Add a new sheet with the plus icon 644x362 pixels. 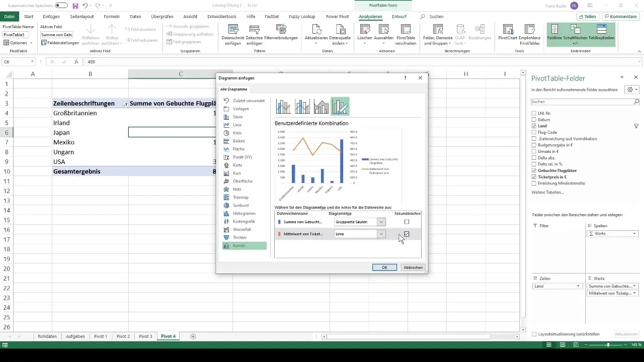pos(193,336)
